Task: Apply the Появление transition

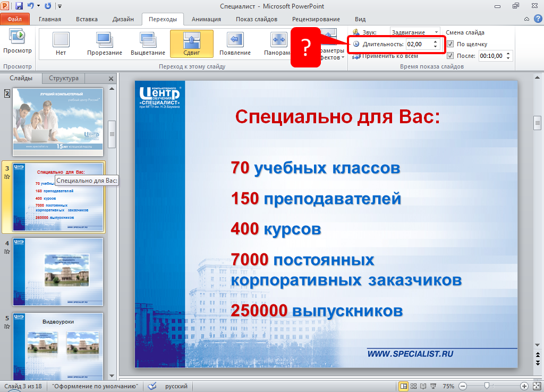Action: [x=235, y=43]
